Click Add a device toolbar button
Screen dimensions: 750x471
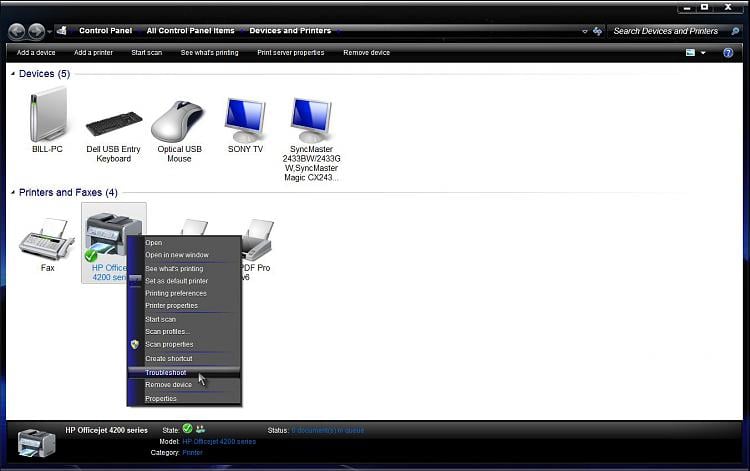[36, 53]
